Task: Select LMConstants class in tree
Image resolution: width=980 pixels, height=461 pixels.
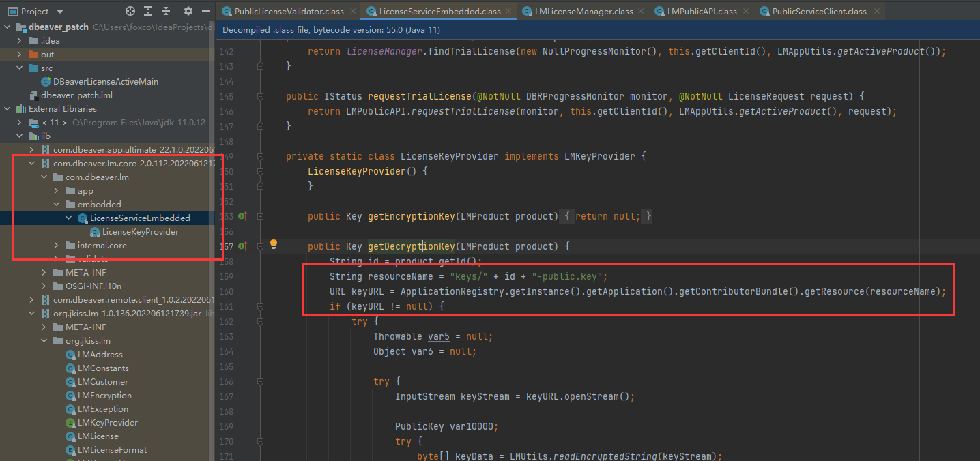Action: point(103,368)
